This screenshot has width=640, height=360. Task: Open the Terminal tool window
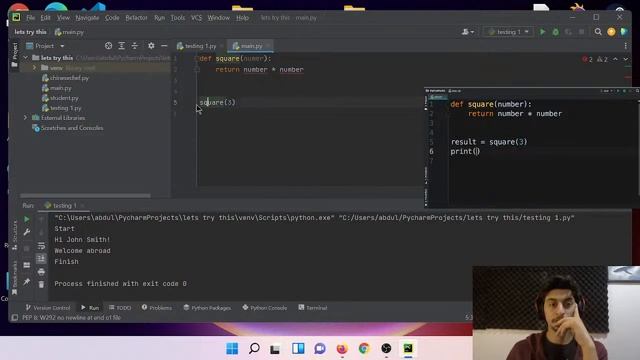click(313, 308)
